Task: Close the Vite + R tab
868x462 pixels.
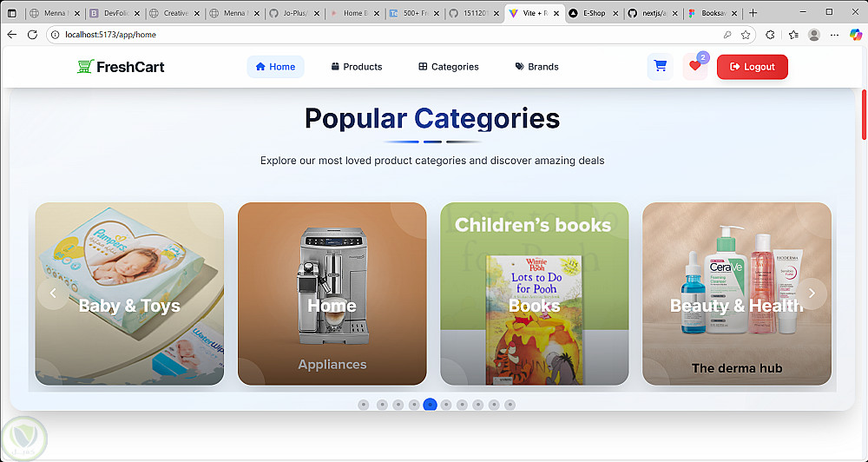Action: click(x=556, y=13)
